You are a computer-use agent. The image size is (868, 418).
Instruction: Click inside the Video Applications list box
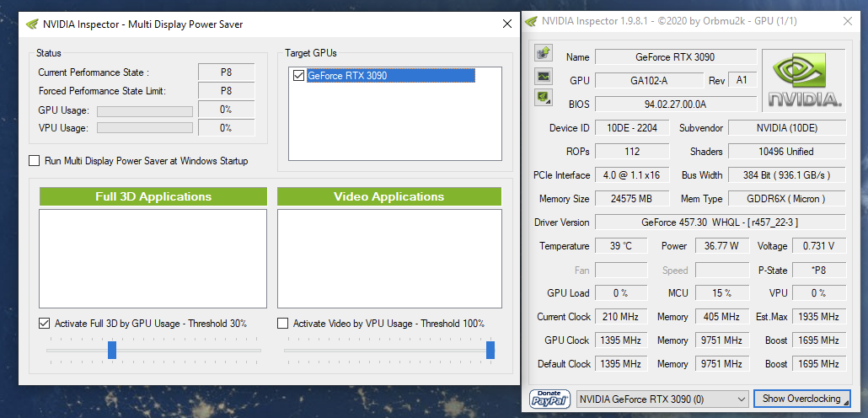pos(389,259)
